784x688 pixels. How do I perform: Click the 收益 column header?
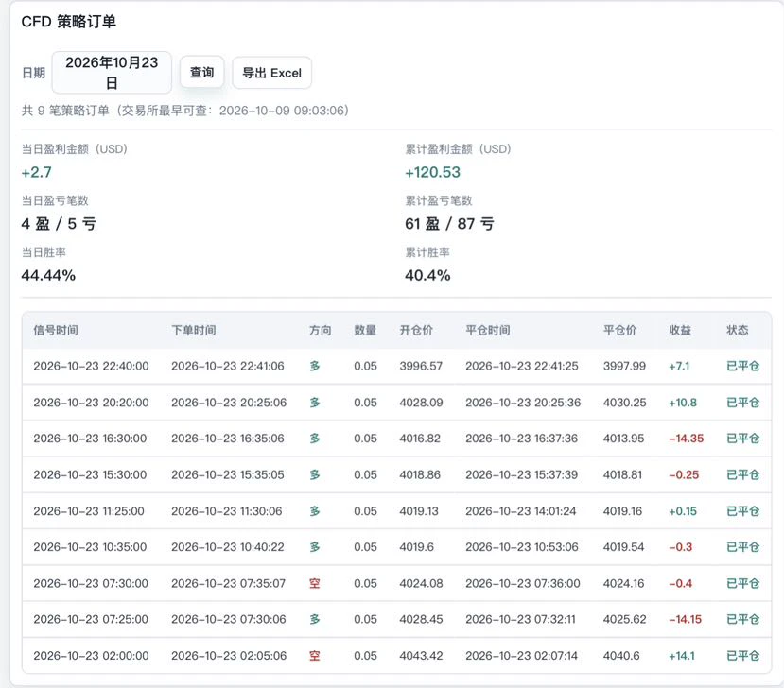680,330
